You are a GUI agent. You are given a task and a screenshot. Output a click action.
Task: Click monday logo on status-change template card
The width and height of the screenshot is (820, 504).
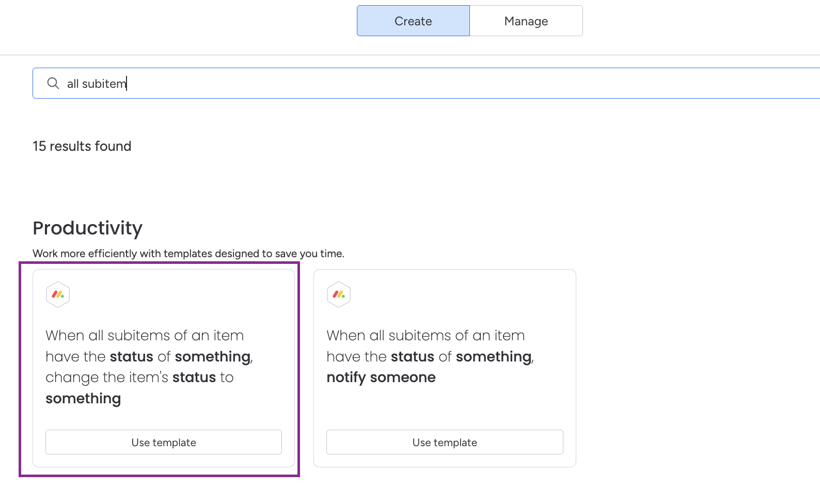(x=58, y=294)
